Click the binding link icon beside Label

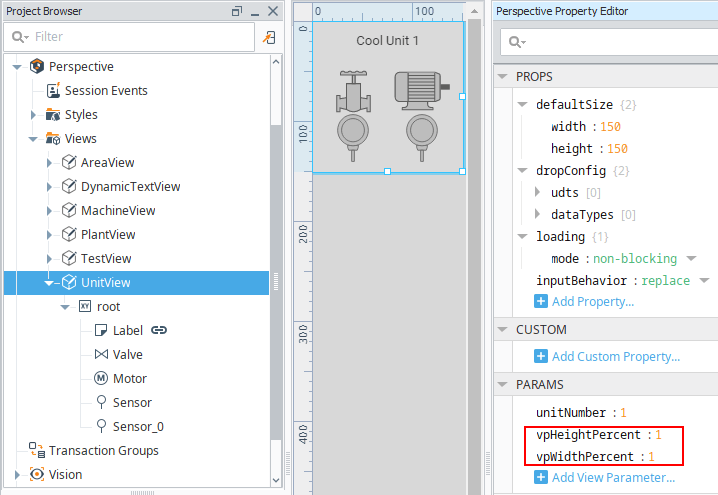tap(159, 330)
